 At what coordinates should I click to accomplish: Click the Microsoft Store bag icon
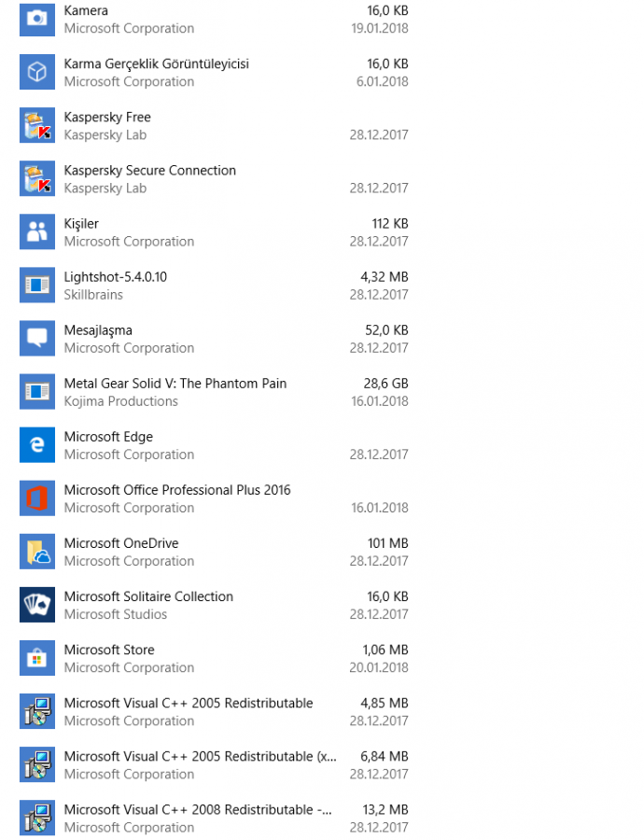coord(37,658)
